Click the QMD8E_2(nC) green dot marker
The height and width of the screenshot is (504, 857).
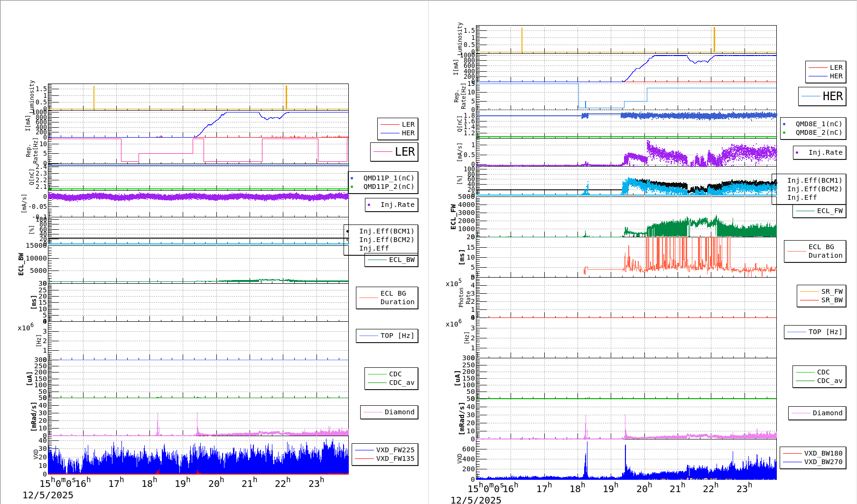pos(785,131)
